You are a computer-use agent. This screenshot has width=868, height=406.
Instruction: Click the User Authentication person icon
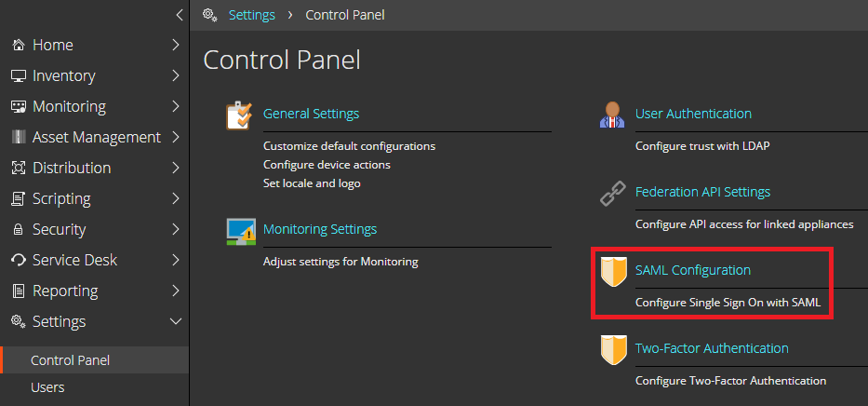tap(612, 115)
